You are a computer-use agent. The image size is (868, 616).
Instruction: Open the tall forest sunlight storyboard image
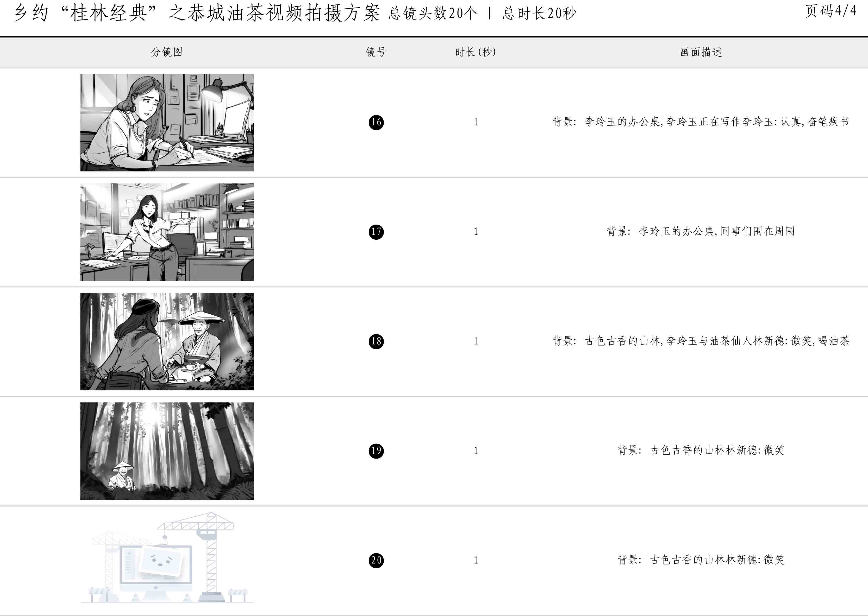tap(167, 451)
